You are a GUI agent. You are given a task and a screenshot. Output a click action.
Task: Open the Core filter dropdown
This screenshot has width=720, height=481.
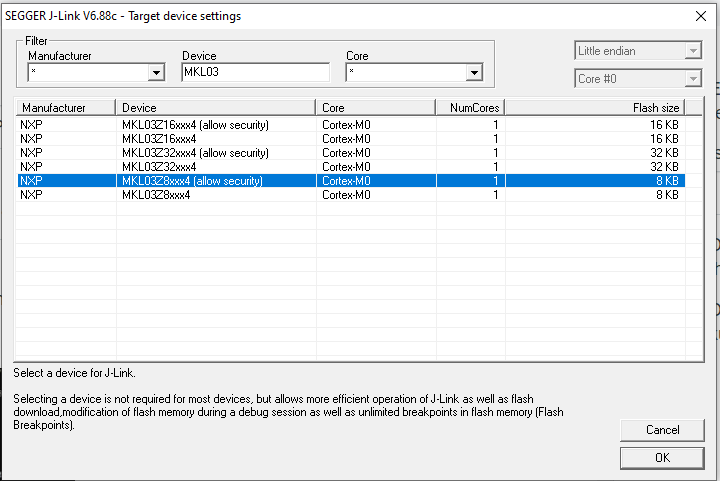474,72
